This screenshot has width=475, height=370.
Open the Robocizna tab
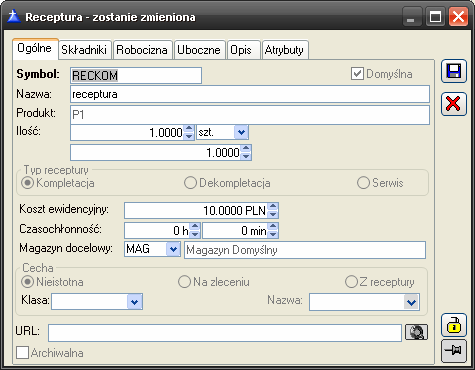coord(142,50)
